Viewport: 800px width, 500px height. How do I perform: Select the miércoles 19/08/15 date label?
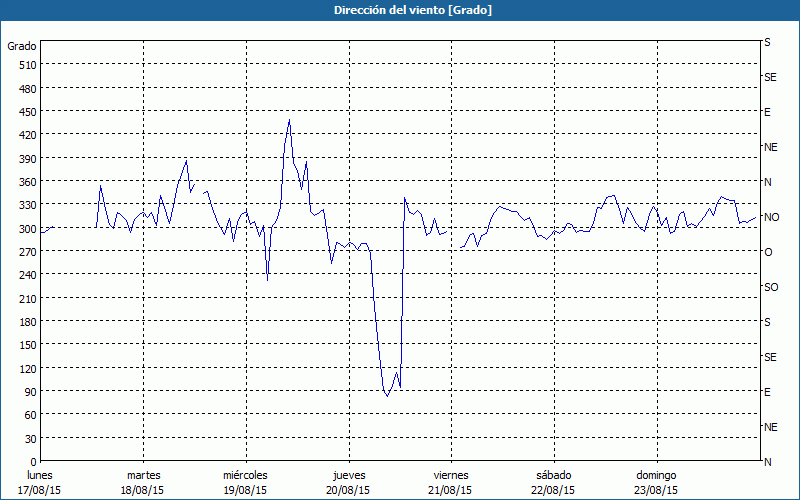click(x=245, y=482)
